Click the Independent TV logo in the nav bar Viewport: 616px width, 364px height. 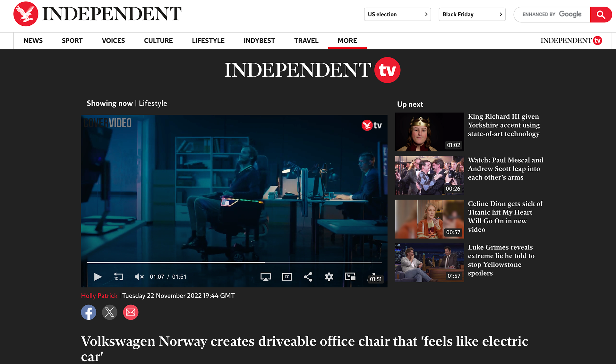[x=571, y=40]
